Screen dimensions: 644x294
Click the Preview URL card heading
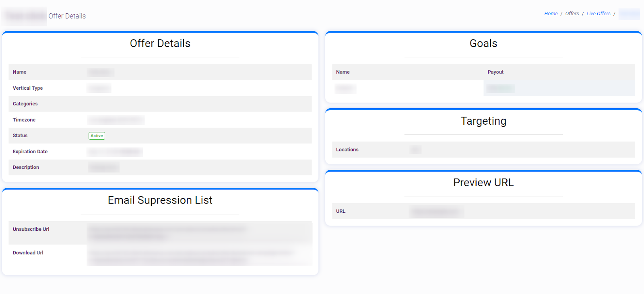coord(483,183)
